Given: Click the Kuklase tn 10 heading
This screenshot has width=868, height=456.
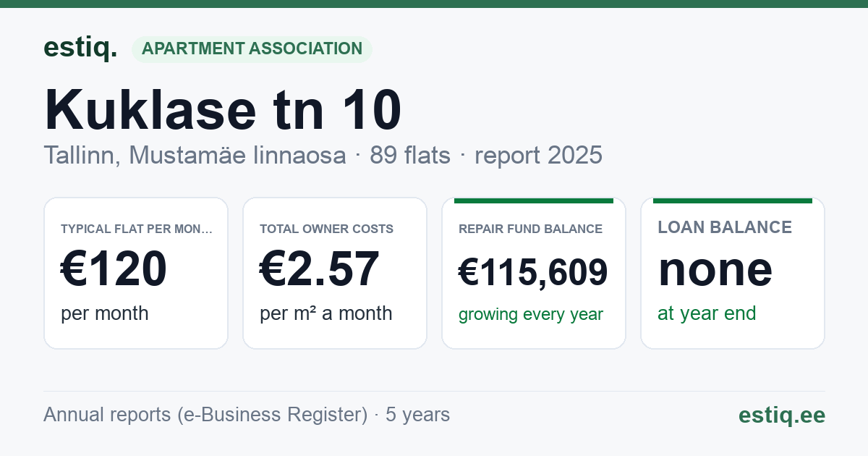Looking at the screenshot, I should coord(223,110).
